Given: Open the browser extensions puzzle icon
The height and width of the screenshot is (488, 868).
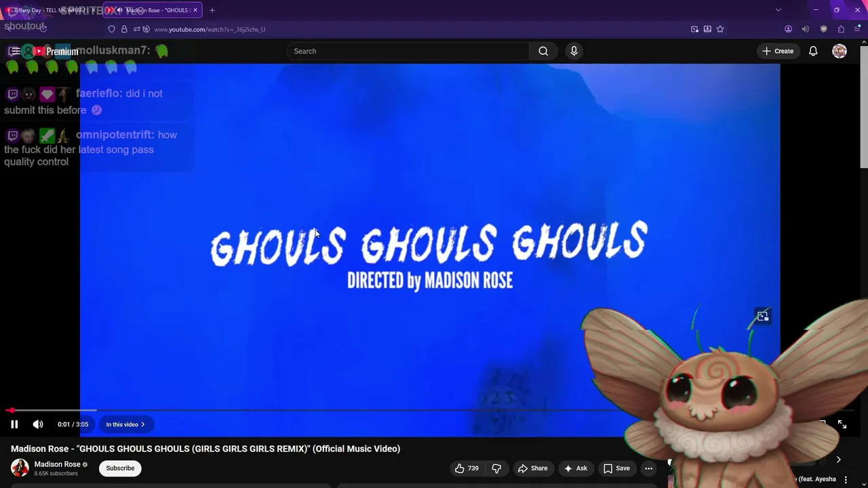Looking at the screenshot, I should pyautogui.click(x=841, y=29).
